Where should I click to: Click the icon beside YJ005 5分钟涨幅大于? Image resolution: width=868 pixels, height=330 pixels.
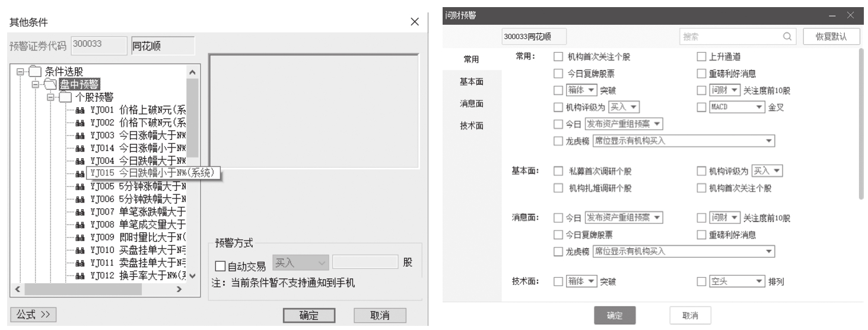click(x=80, y=186)
